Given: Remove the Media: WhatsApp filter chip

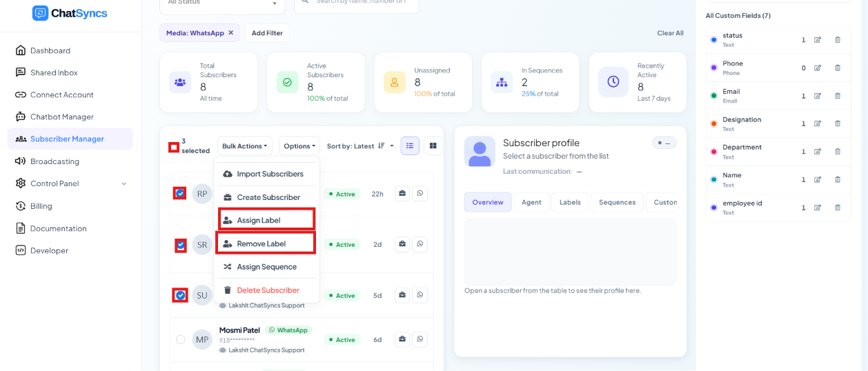Looking at the screenshot, I should tap(230, 32).
